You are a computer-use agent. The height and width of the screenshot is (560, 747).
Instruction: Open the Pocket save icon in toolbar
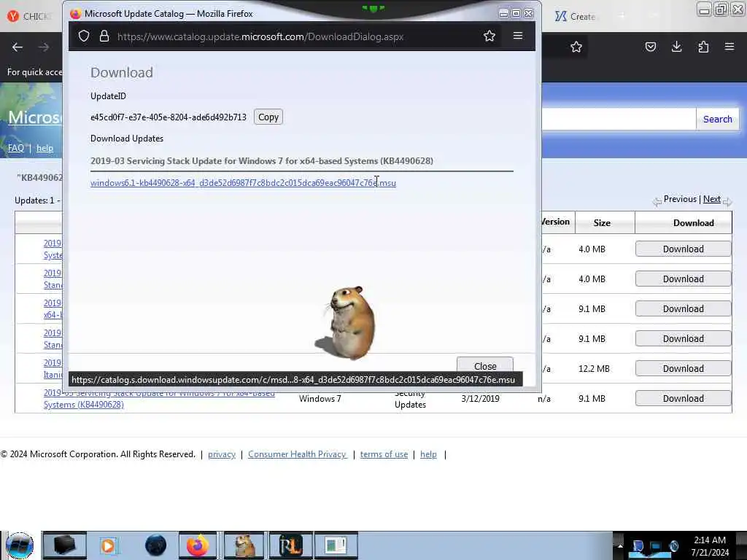pyautogui.click(x=651, y=47)
